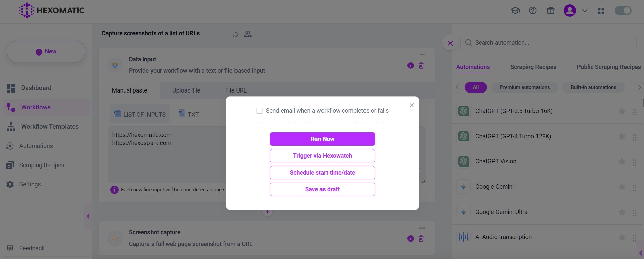Favorite AI Audio transcription with its star
Screen dimensions: 644x259
coord(621,238)
